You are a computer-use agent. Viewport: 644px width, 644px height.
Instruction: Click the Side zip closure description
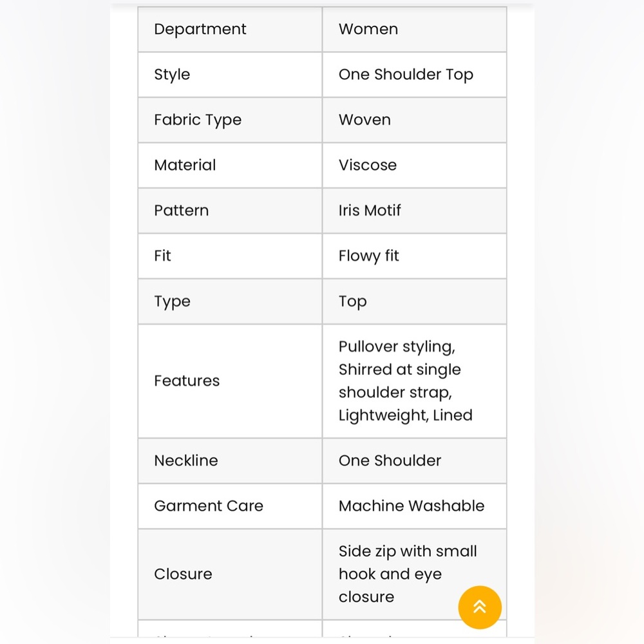[x=408, y=574]
